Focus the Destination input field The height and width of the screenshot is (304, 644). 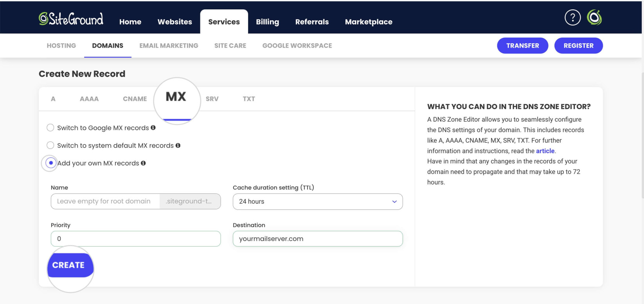(318, 239)
